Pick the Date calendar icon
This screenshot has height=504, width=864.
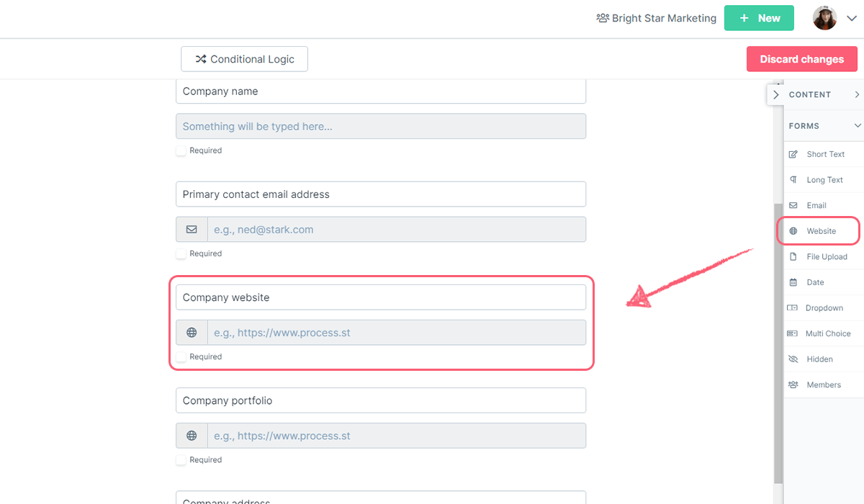pos(793,282)
